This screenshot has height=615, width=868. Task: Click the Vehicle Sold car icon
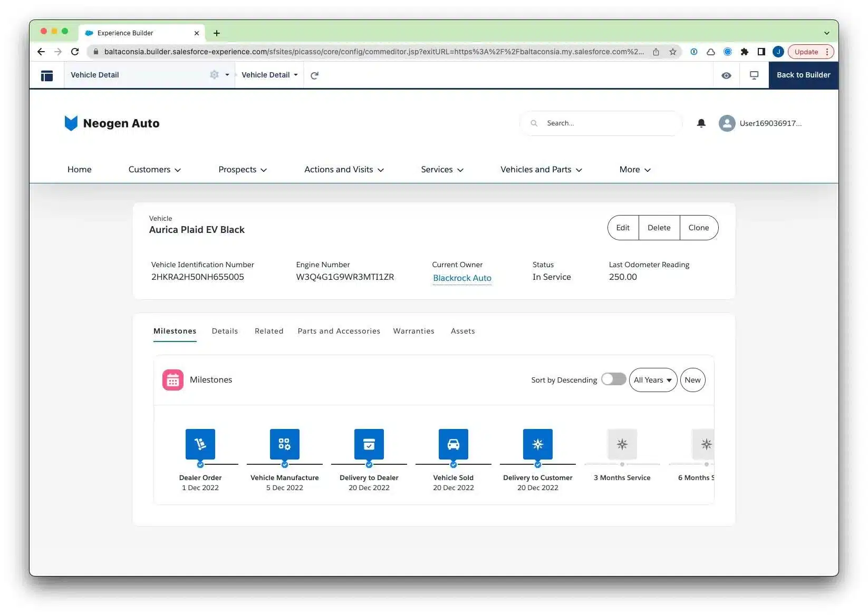pos(453,444)
